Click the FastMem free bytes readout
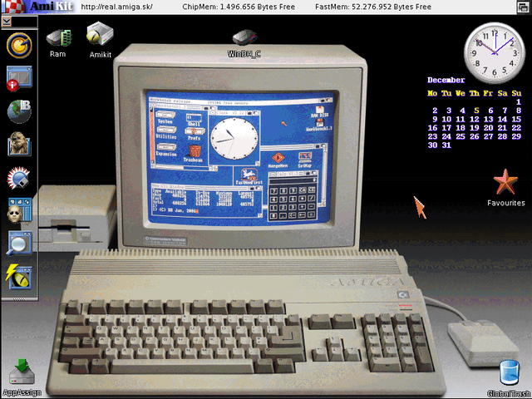This screenshot has height=399, width=532. pyautogui.click(x=373, y=7)
